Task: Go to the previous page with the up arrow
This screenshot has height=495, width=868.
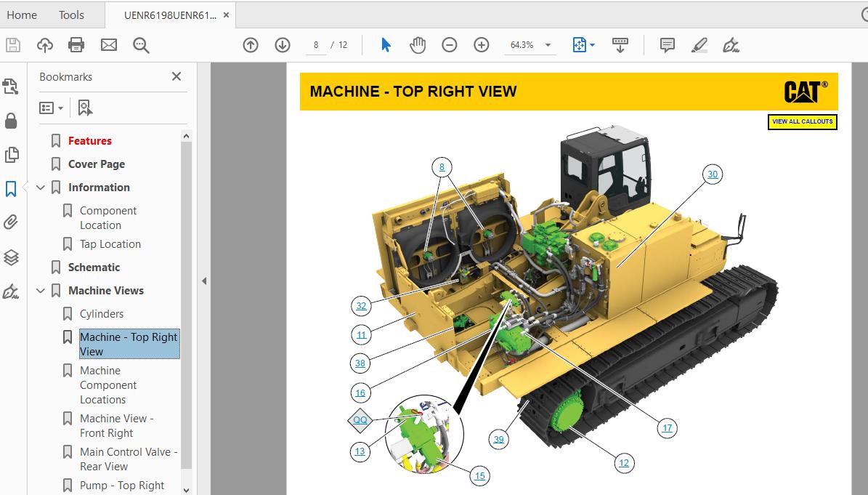Action: 251,45
